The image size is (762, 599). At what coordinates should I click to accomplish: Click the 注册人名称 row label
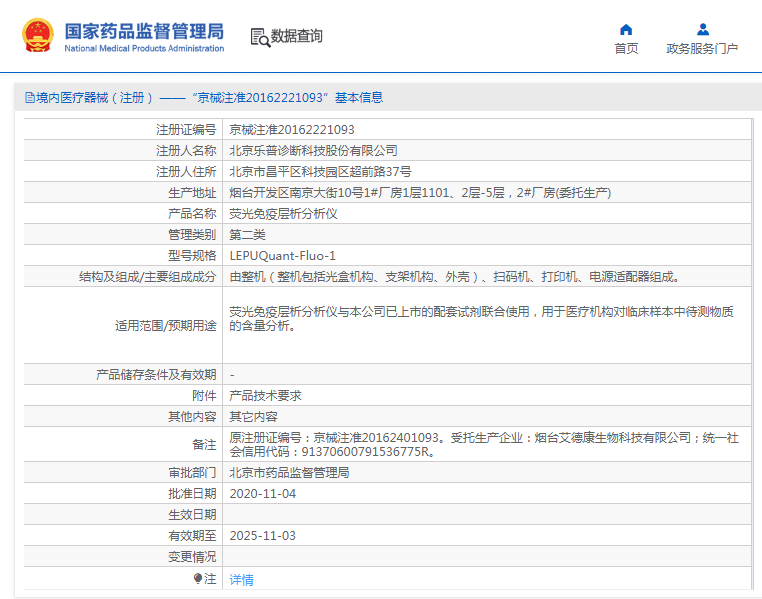186,151
